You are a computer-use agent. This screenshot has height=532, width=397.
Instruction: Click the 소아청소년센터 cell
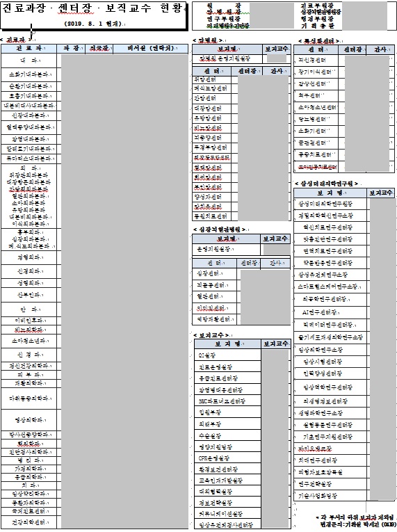point(316,108)
